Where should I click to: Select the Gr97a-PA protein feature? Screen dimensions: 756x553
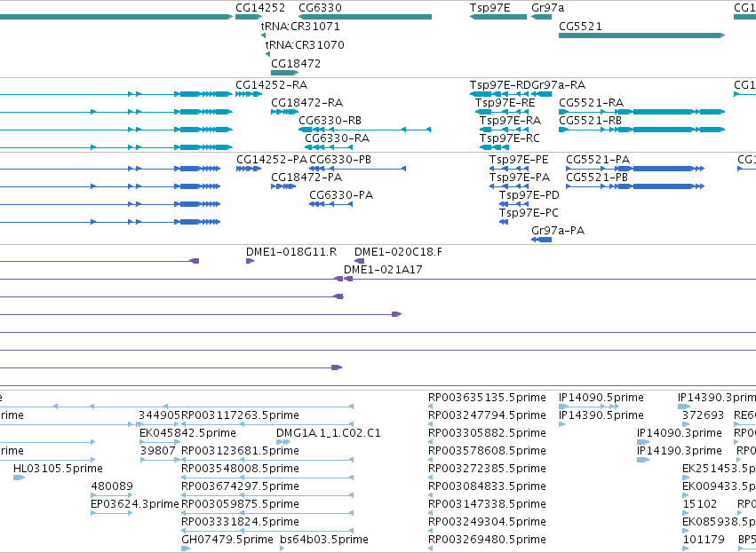click(x=541, y=240)
